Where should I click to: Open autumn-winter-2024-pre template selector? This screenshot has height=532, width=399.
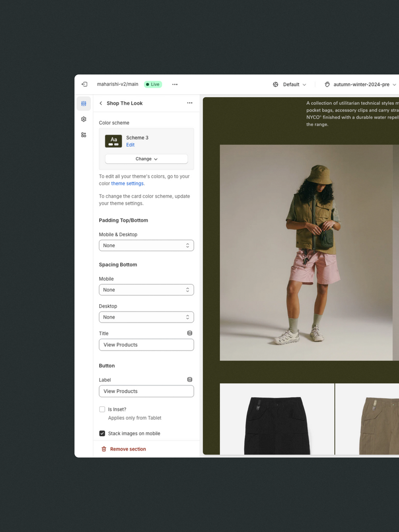(360, 85)
